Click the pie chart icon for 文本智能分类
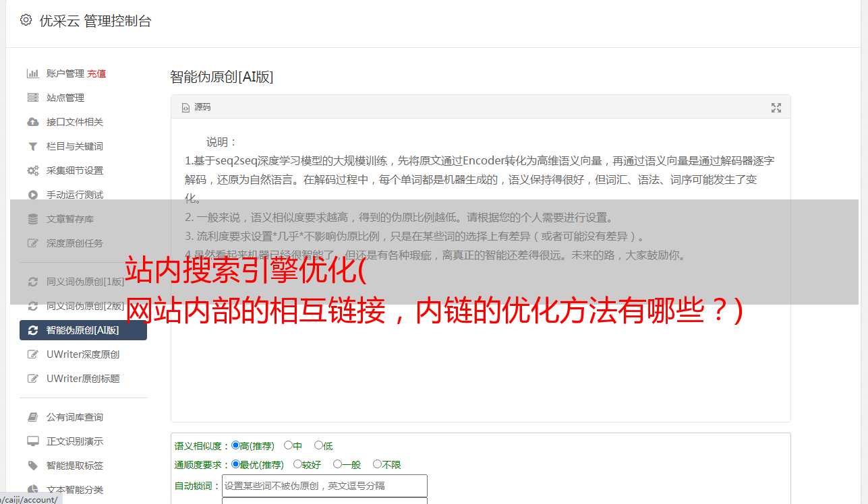Viewport: 868px width, 504px height. pyautogui.click(x=32, y=490)
